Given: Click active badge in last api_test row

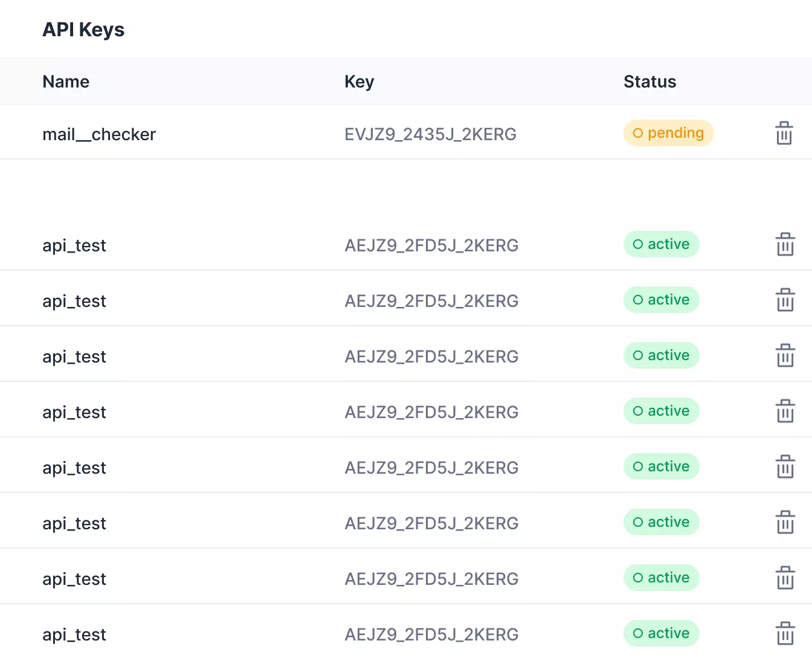Looking at the screenshot, I should (x=661, y=633).
